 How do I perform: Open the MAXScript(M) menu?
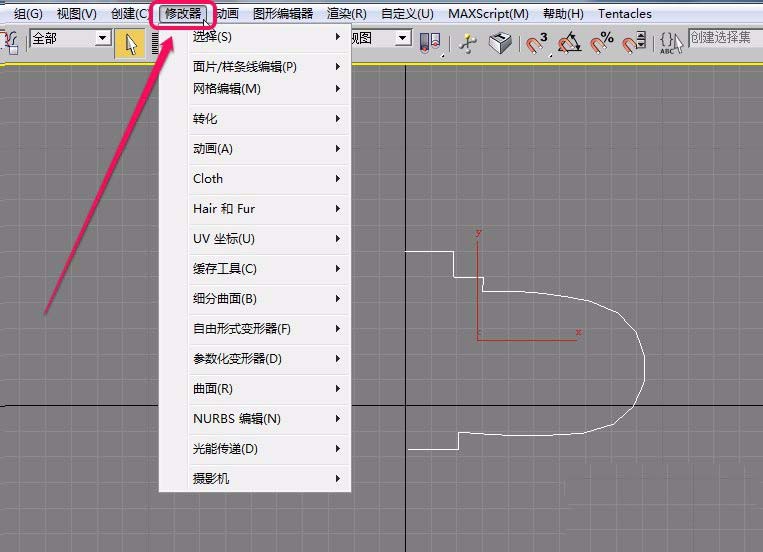coord(488,14)
